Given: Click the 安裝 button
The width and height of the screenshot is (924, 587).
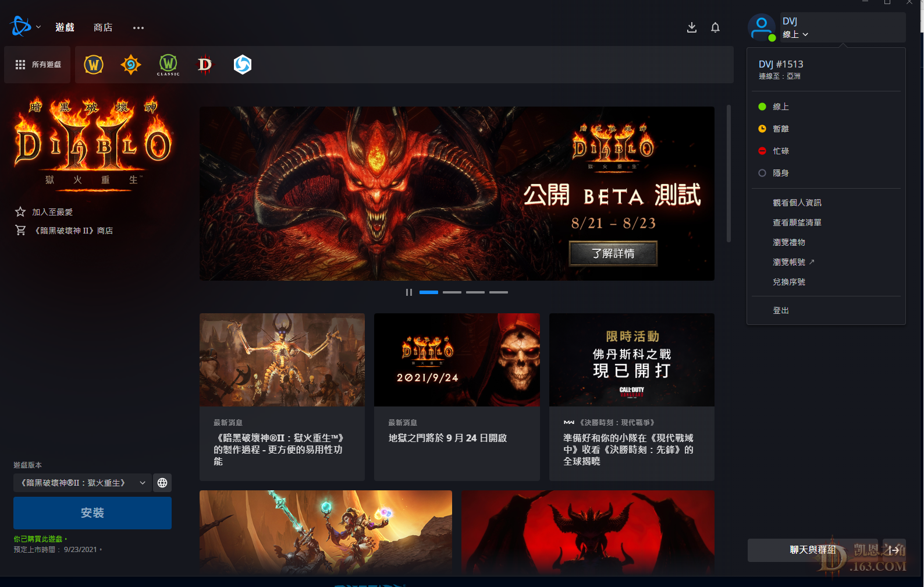Looking at the screenshot, I should 93,513.
